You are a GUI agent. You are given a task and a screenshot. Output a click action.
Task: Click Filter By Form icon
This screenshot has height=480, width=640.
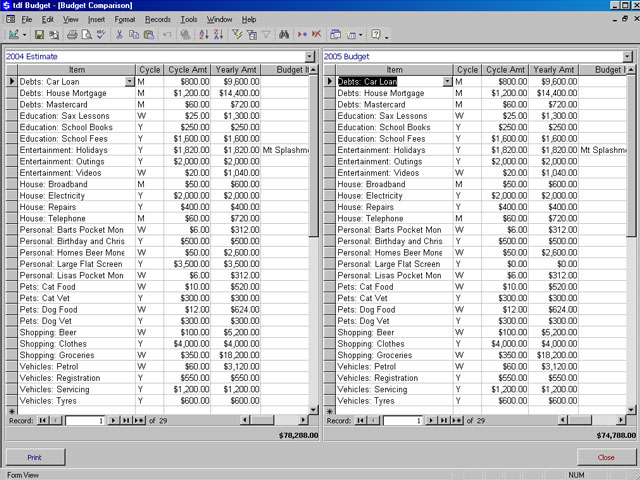[x=252, y=35]
